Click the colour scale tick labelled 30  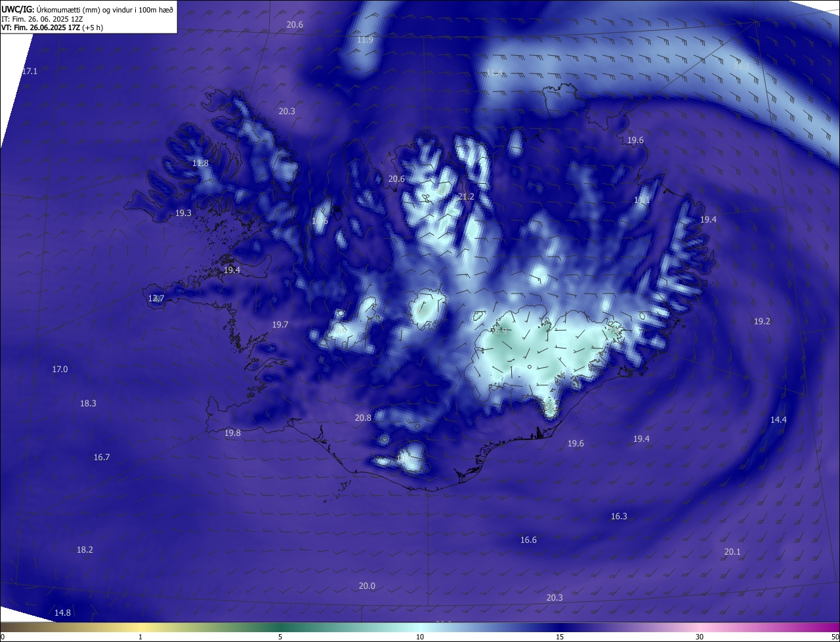[x=700, y=637]
